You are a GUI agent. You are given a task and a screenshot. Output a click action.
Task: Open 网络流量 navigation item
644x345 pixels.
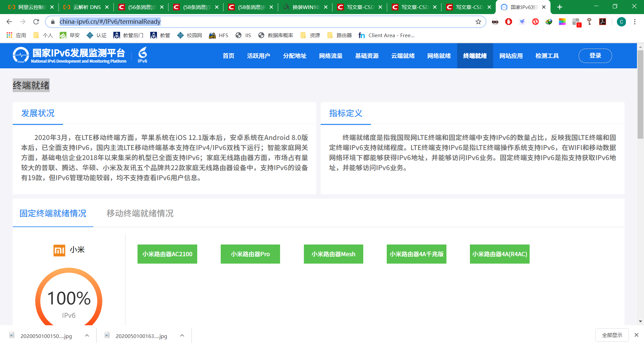click(x=331, y=56)
